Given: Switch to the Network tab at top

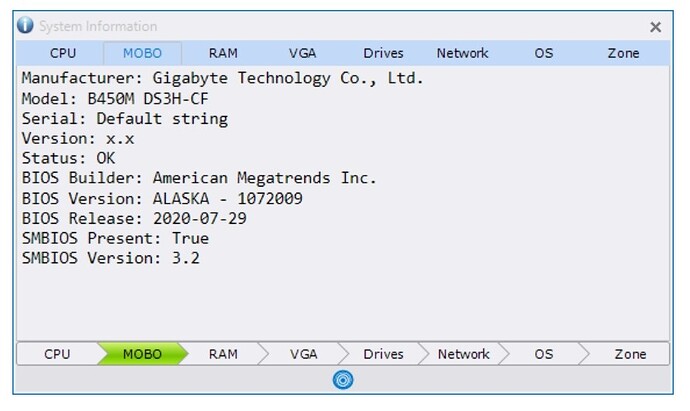Looking at the screenshot, I should tap(462, 53).
